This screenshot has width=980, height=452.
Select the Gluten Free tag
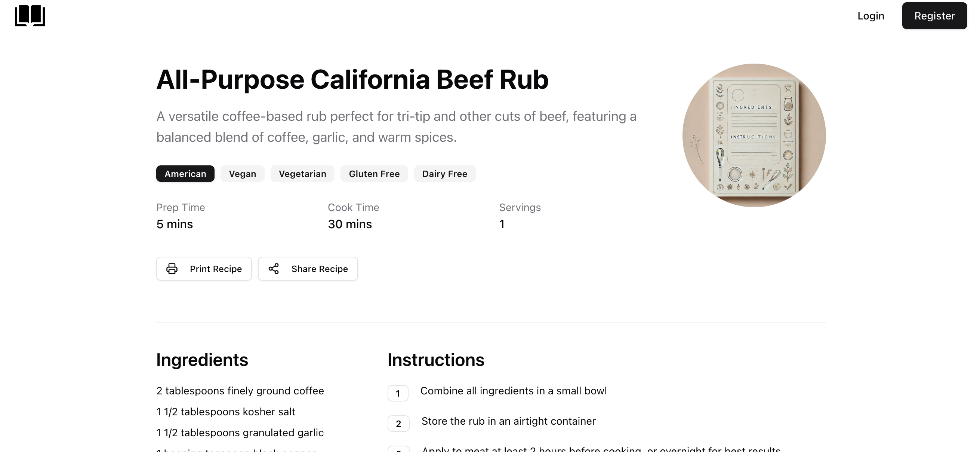coord(374,174)
